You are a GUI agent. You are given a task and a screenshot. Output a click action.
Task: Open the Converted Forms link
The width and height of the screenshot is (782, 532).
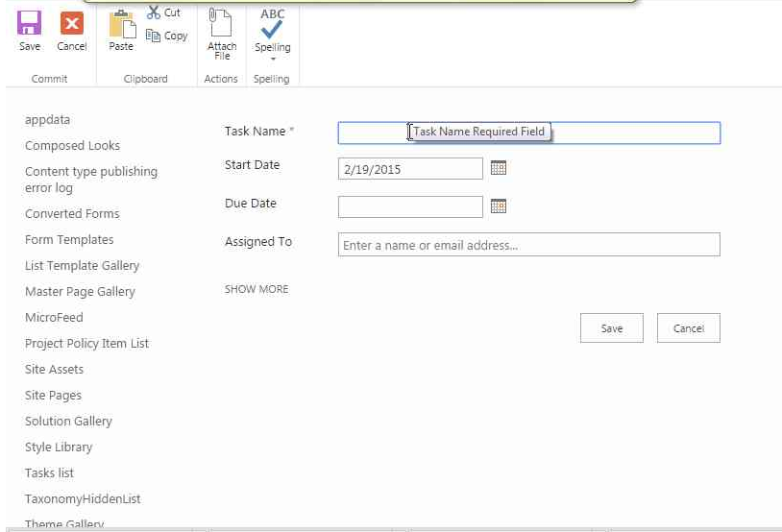(x=72, y=213)
